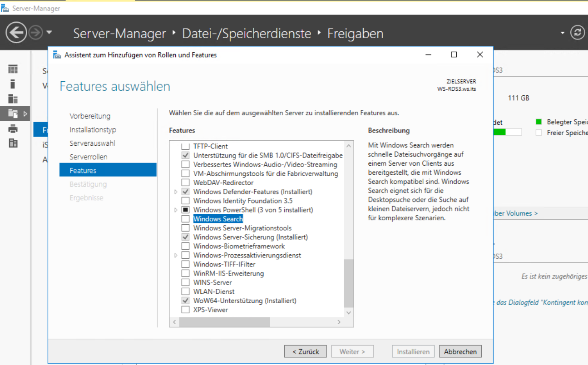Open the navigation history dropdown arrow
The image size is (588, 365).
click(x=49, y=33)
